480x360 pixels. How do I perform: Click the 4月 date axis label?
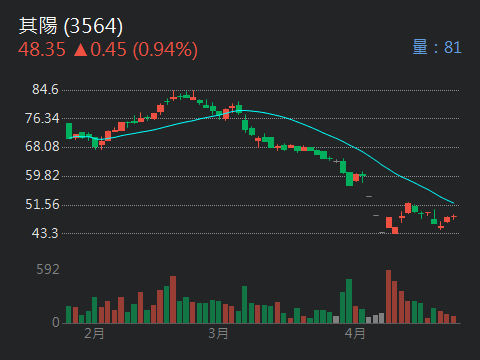tap(355, 333)
